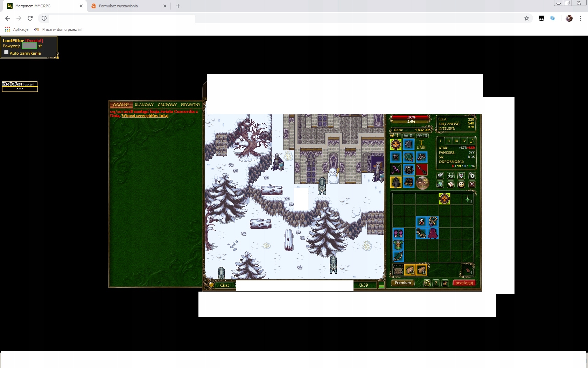The image size is (588, 368).
Task: Select the equipped armor slot
Action: (408, 170)
